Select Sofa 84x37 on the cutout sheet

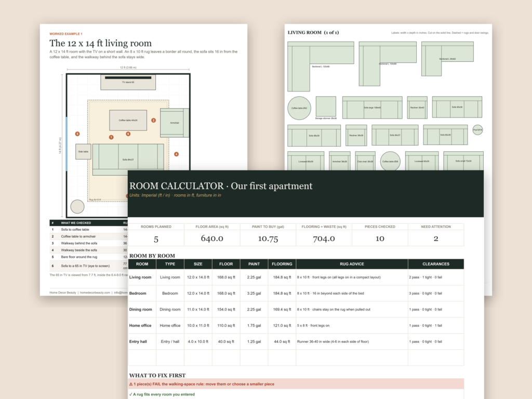[x=395, y=135]
